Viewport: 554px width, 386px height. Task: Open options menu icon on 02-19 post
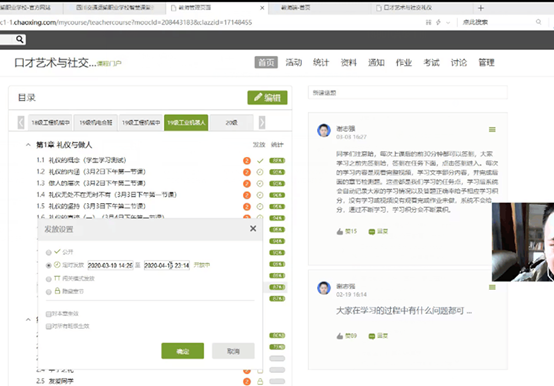click(x=492, y=287)
